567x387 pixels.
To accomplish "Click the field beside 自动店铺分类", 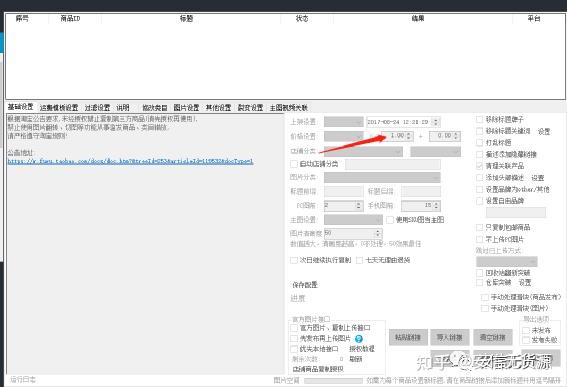I will click(x=393, y=164).
